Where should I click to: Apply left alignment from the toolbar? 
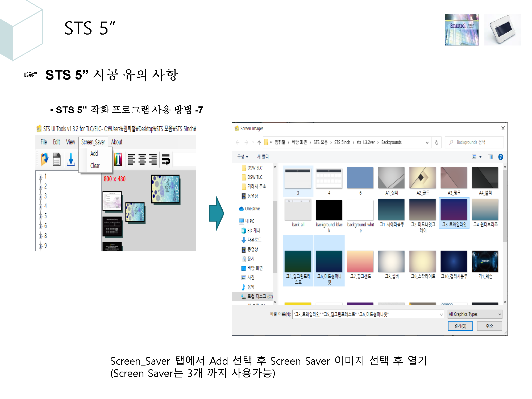[x=131, y=159]
